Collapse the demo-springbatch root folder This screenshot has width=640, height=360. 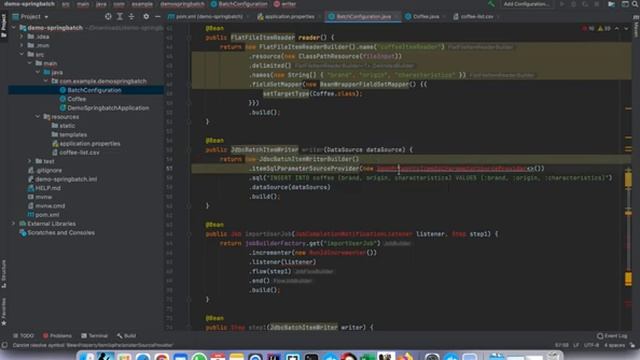tap(14, 28)
